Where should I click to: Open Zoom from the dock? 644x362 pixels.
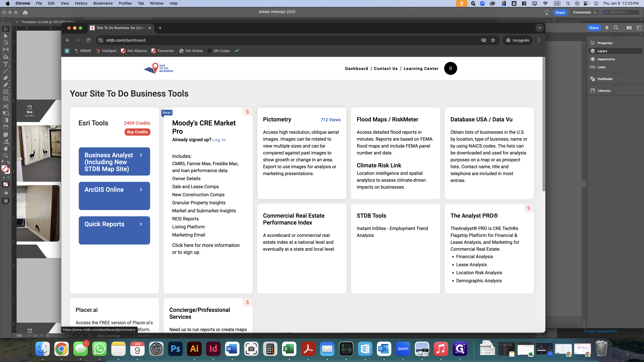pyautogui.click(x=403, y=349)
